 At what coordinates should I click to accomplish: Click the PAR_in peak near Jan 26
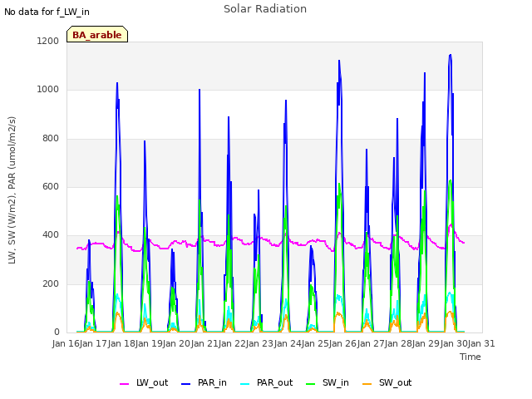click(x=339, y=61)
